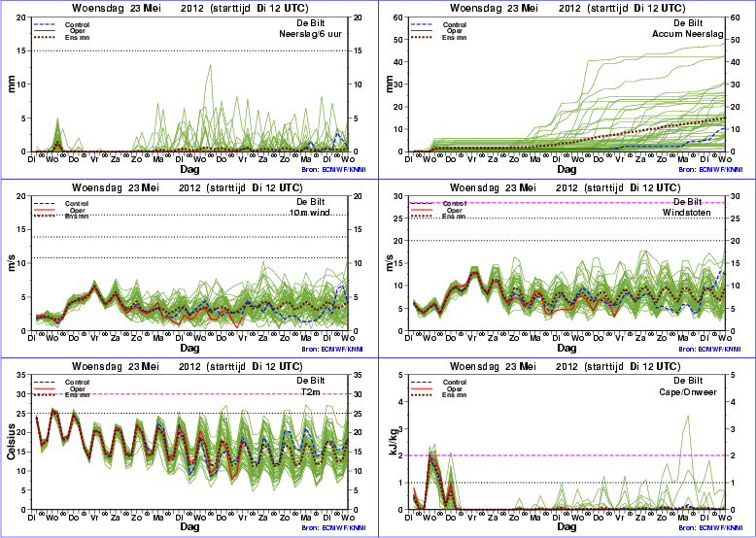Click the T2m temperature panel label
Viewport: 756px width, 538px height.
point(311,392)
